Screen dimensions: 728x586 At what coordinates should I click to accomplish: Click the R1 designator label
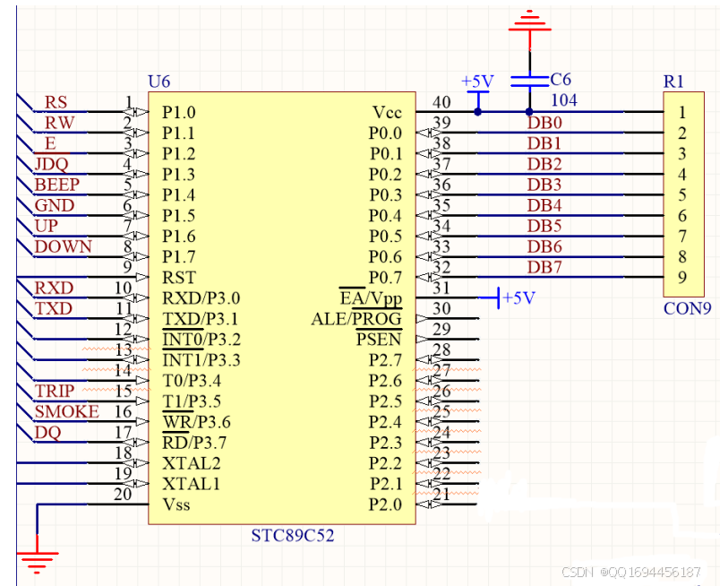[673, 82]
